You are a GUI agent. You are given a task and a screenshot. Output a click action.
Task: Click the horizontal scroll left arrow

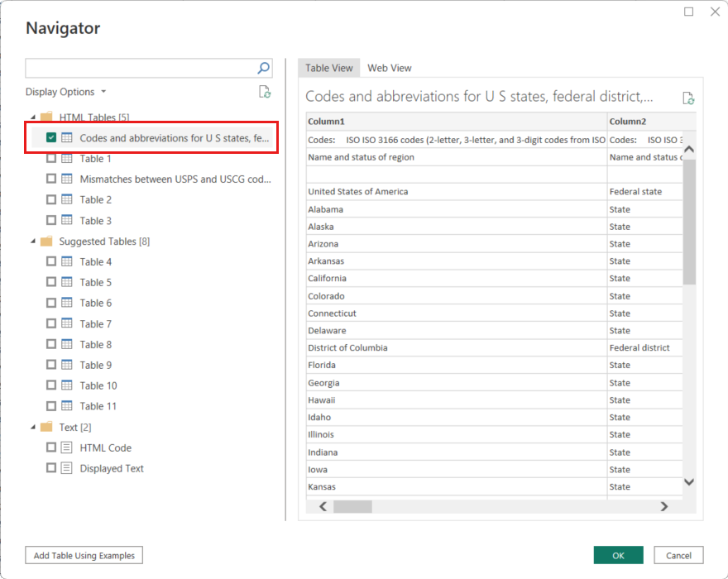click(x=323, y=506)
